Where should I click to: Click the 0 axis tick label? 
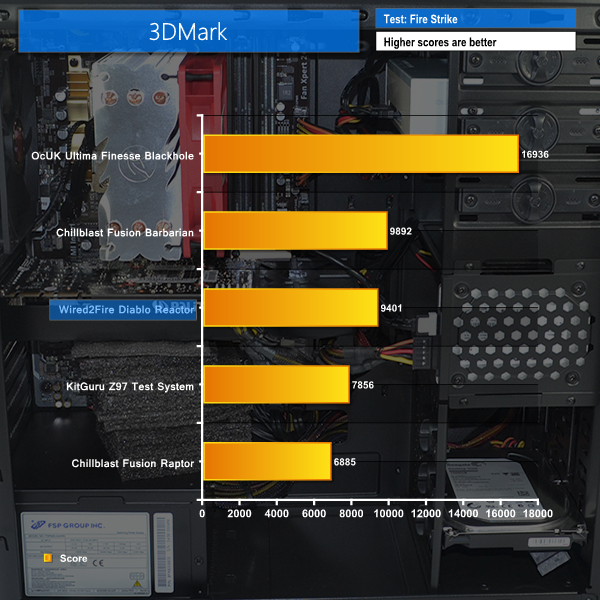(x=202, y=514)
